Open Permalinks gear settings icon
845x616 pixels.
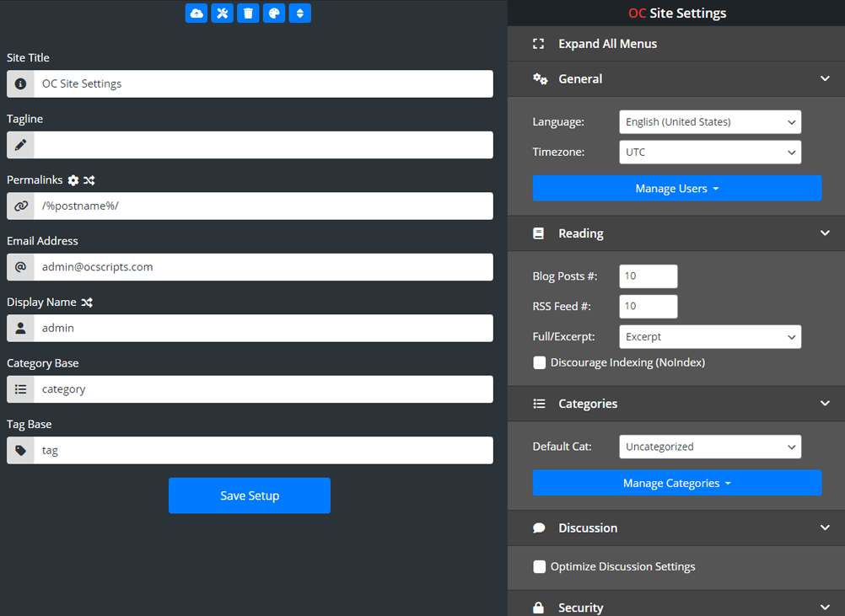pyautogui.click(x=73, y=180)
